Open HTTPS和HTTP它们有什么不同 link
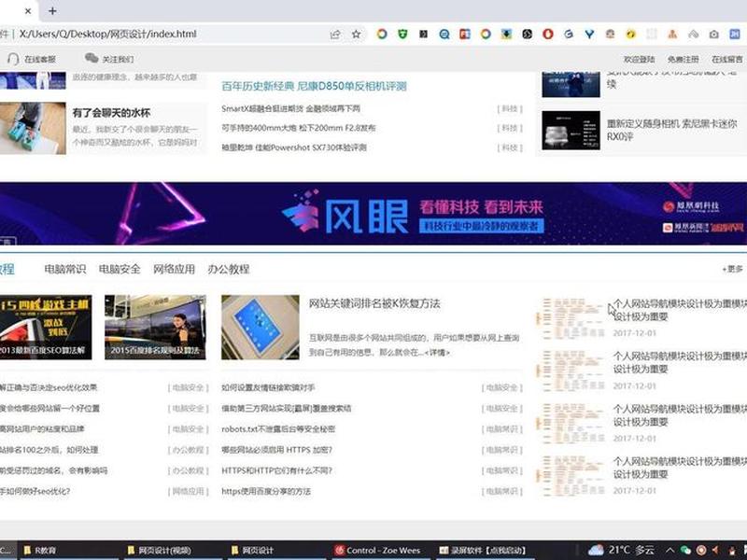747x560 pixels. click(276, 470)
